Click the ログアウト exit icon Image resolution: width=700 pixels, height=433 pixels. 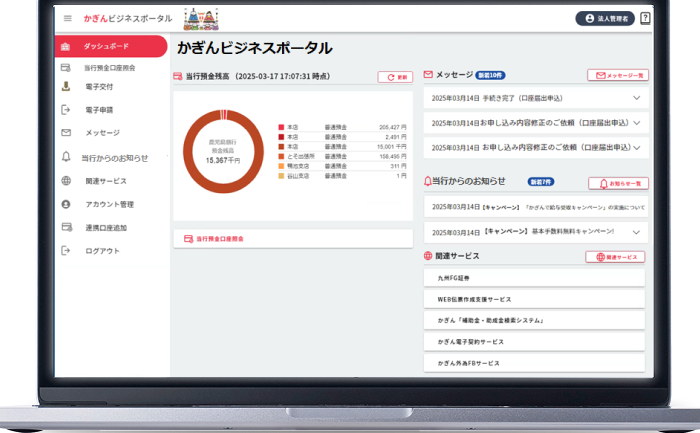(66, 251)
